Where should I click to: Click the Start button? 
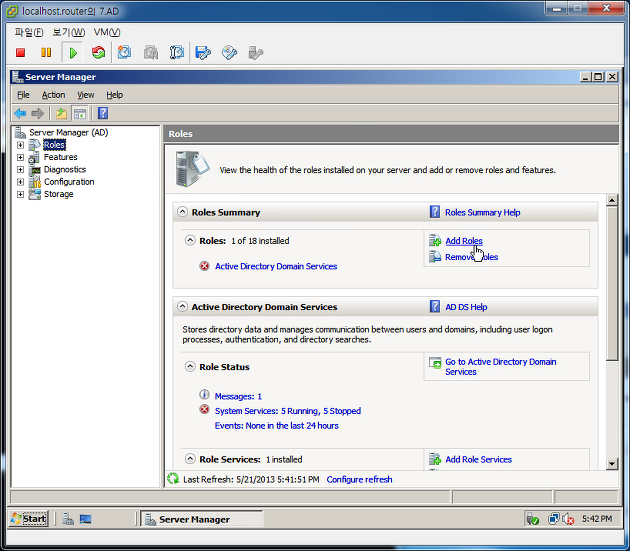click(29, 519)
